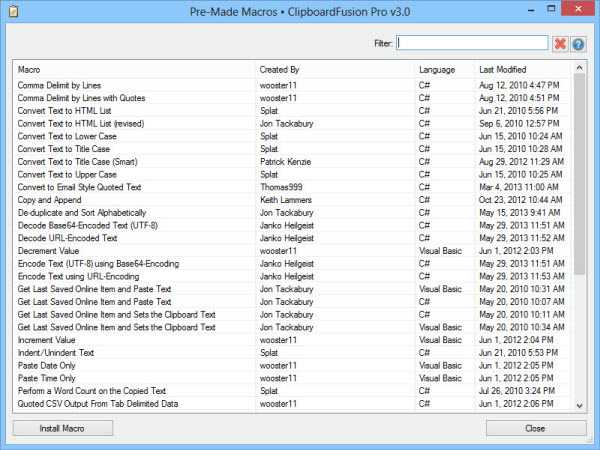
Task: Sort list by the Macro column header
Action: 135,70
